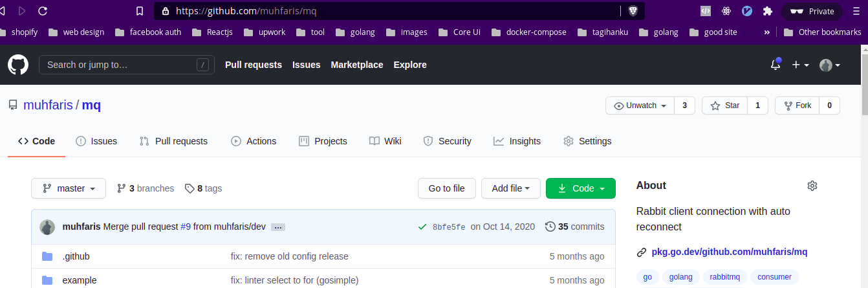Click the .github folder icon
Viewport: 868px width, 288px height.
47,256
